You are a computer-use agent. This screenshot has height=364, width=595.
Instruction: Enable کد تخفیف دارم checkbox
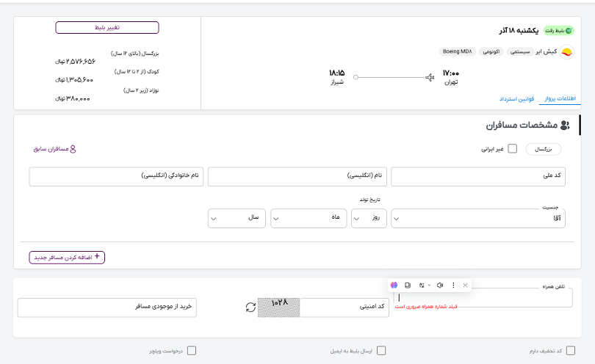570,350
